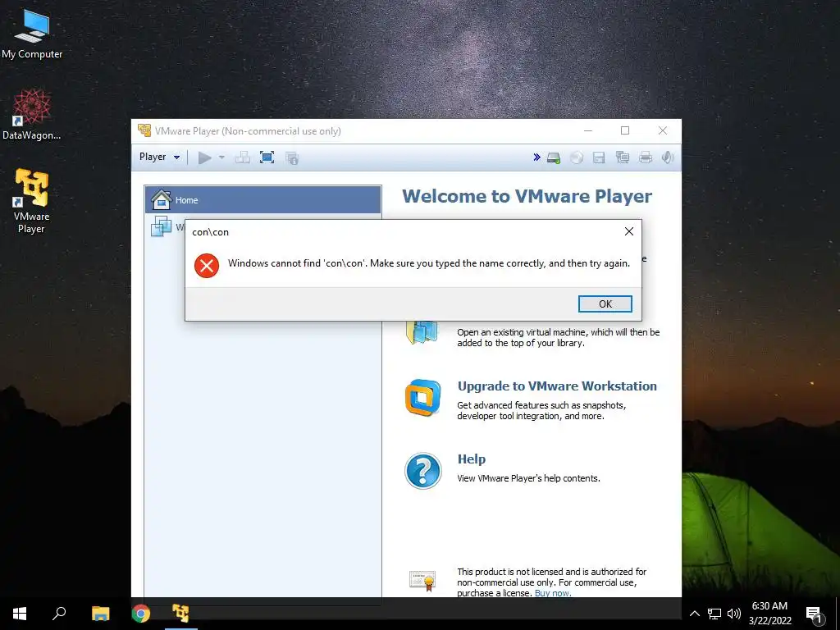
Task: Click the taskbar clock showing 6:30 AM
Action: click(x=769, y=614)
